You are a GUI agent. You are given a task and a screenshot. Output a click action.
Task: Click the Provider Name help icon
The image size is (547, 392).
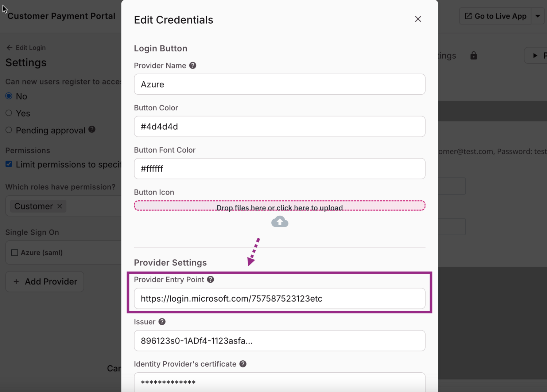click(193, 66)
